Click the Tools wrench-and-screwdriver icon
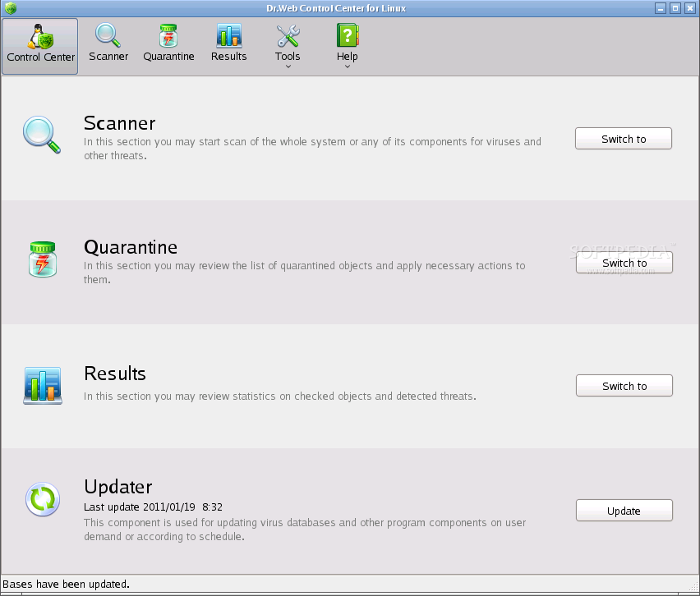 [x=288, y=36]
